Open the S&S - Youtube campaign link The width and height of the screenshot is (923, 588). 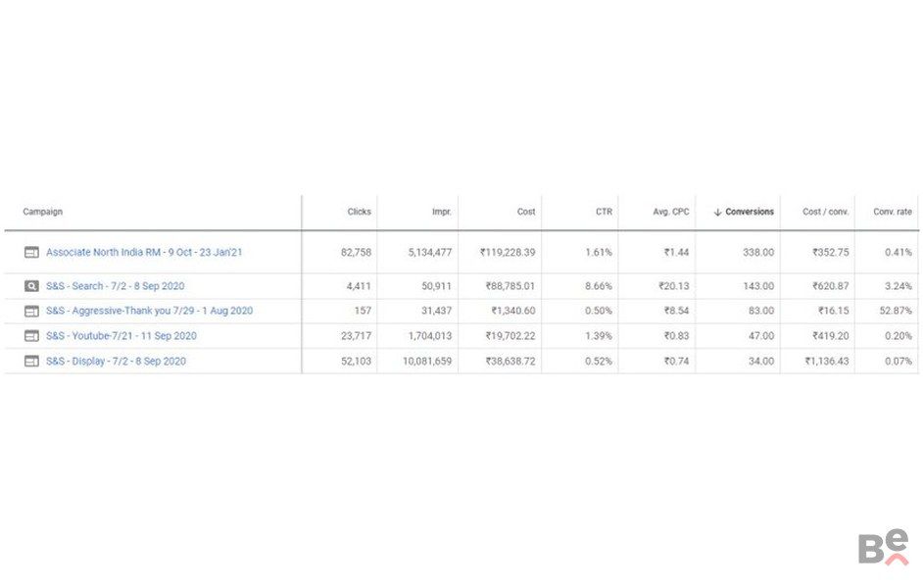click(121, 336)
